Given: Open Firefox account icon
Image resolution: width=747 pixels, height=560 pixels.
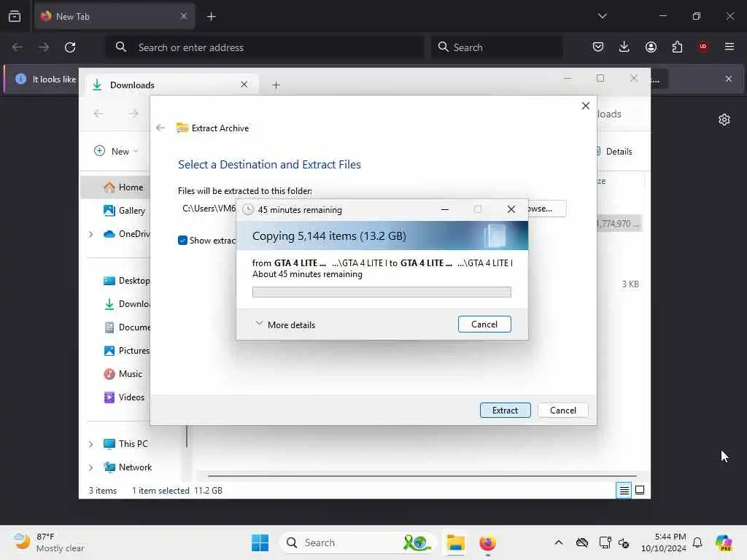Looking at the screenshot, I should [x=651, y=47].
